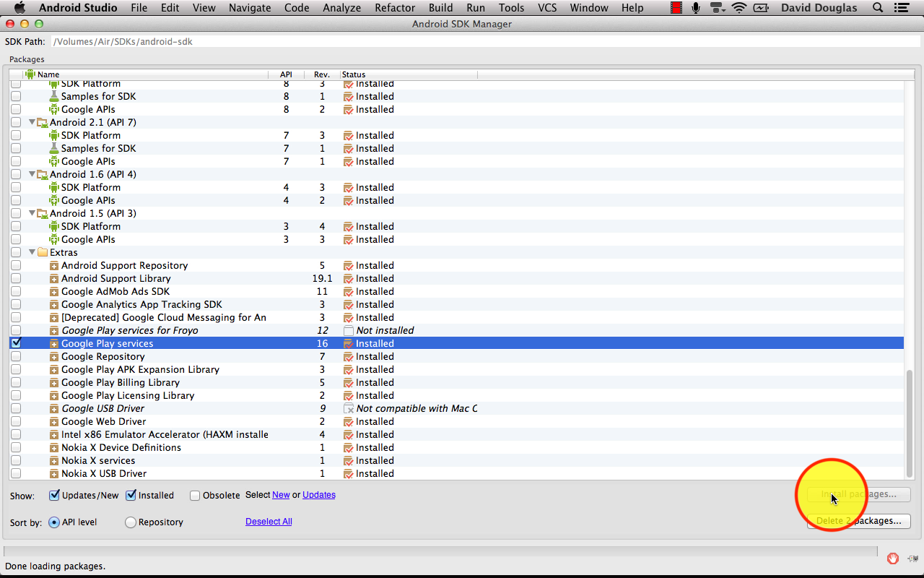The height and width of the screenshot is (578, 924).
Task: Toggle the Updates/New filter checkbox
Action: [x=54, y=496]
